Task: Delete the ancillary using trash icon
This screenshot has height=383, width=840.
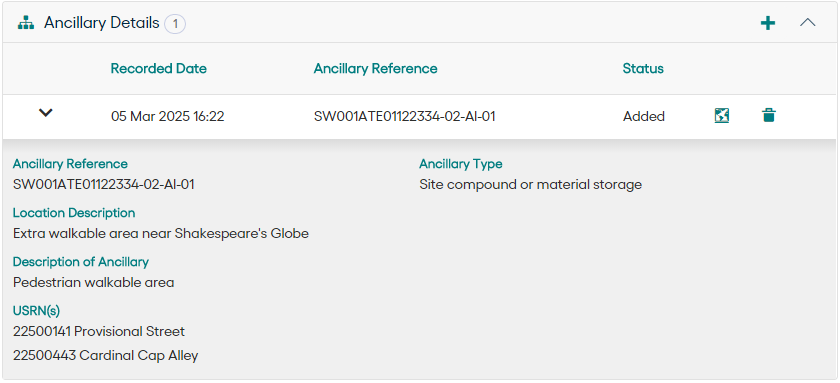Action: 768,115
